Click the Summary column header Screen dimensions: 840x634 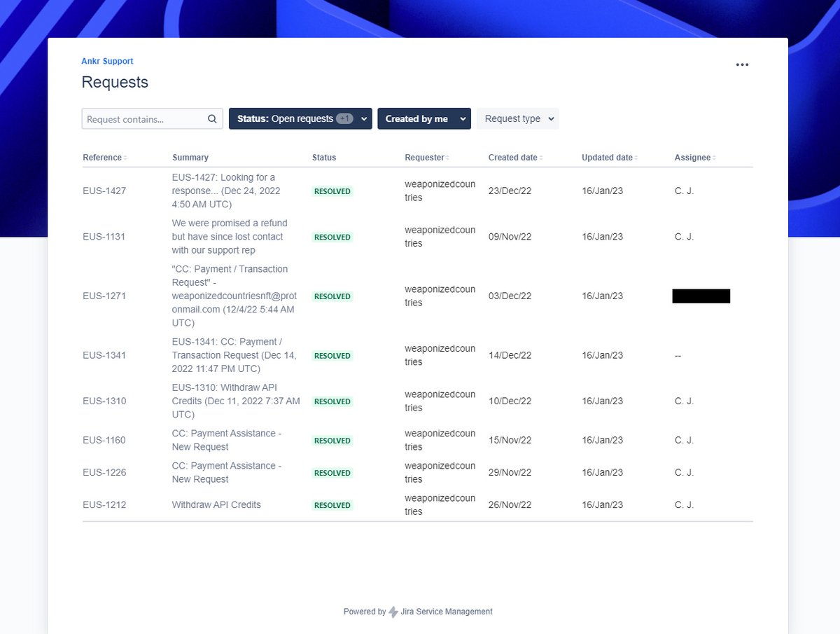click(x=190, y=158)
